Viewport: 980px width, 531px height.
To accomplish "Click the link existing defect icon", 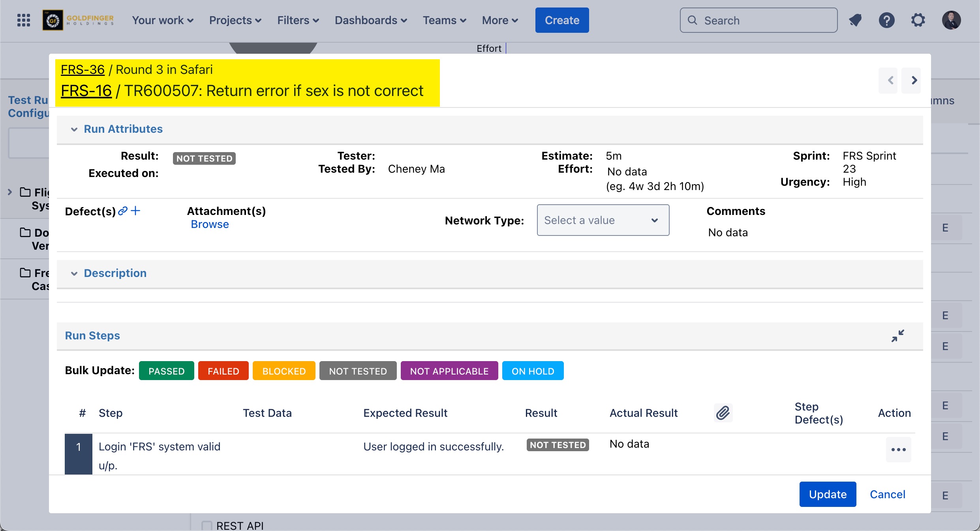I will pos(123,211).
